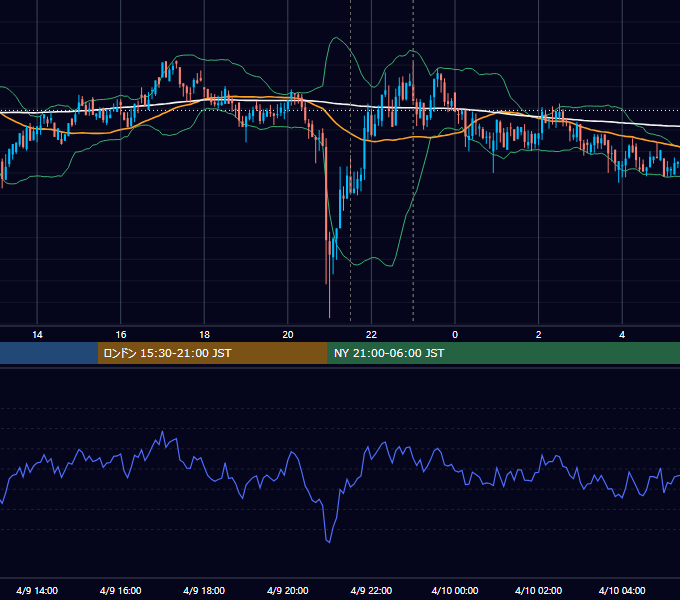Image resolution: width=680 pixels, height=600 pixels.
Task: Click the NY 21:00-06:00 JST session bar
Action: pos(503,353)
